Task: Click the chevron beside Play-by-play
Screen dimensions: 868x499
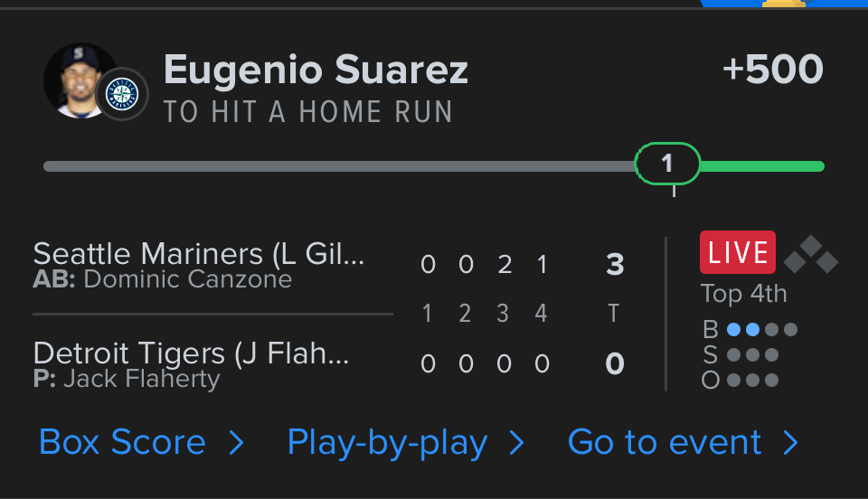Action: pyautogui.click(x=516, y=443)
